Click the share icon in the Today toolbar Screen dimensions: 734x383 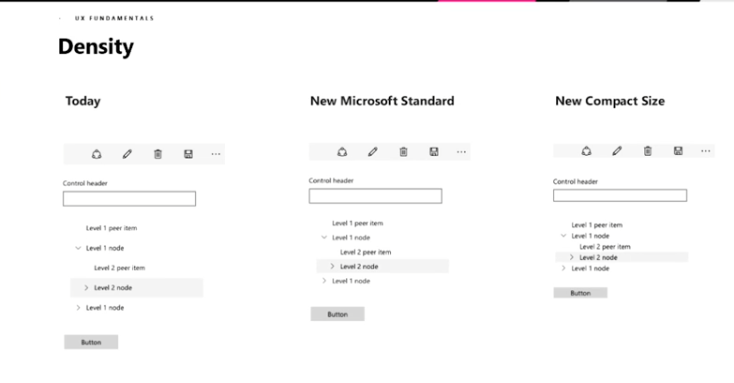(x=96, y=154)
